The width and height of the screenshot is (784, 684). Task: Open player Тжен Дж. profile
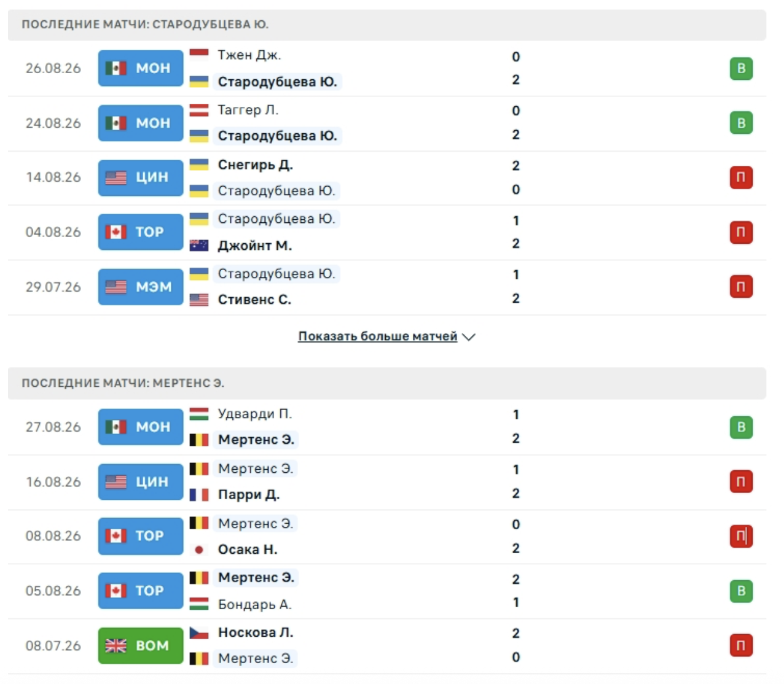point(249,55)
